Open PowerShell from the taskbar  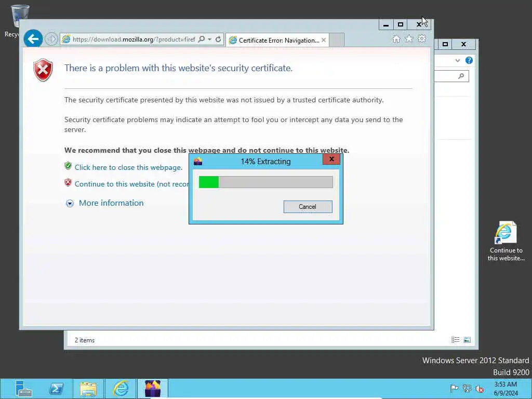click(56, 389)
